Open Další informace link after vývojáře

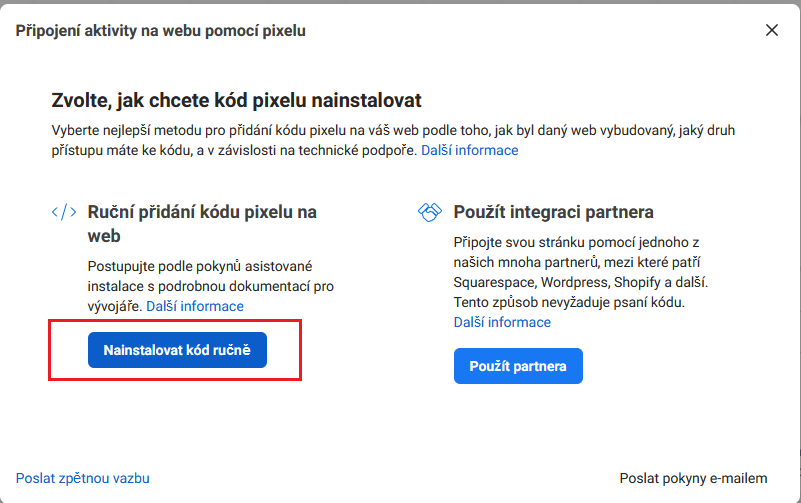tap(195, 306)
